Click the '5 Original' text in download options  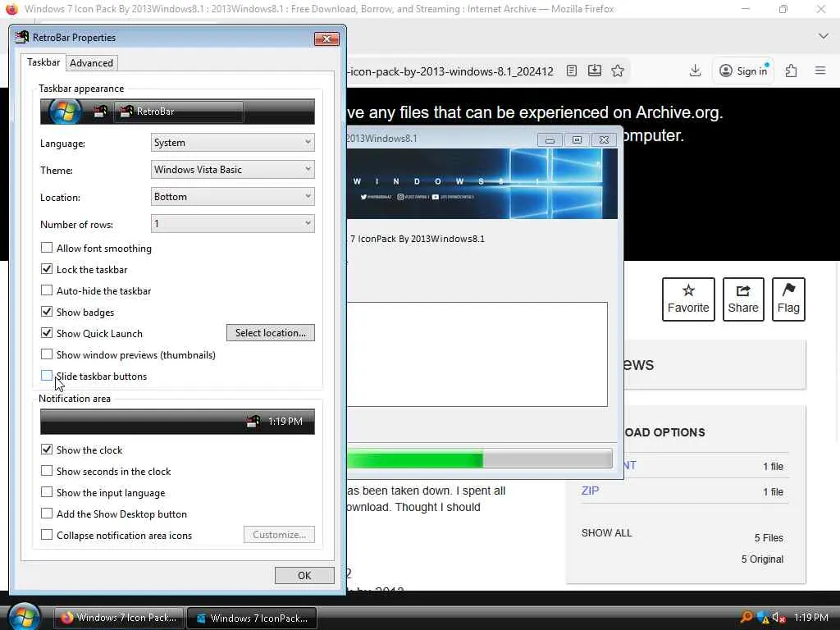pyautogui.click(x=762, y=559)
